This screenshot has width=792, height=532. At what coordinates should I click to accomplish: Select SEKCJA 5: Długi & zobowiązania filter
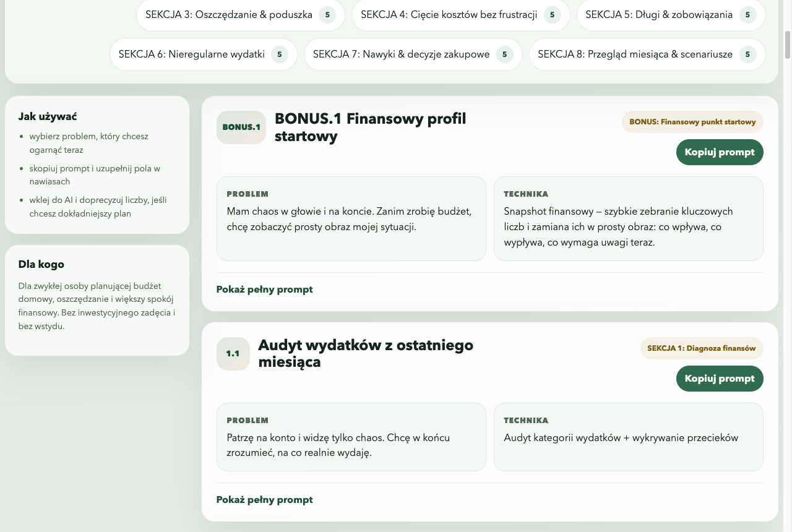[x=671, y=15]
